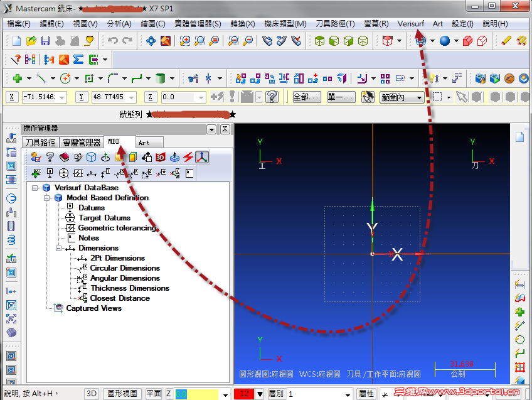Collapse the Verisurf DataBase tree node
This screenshot has height=400, width=532.
(x=35, y=188)
